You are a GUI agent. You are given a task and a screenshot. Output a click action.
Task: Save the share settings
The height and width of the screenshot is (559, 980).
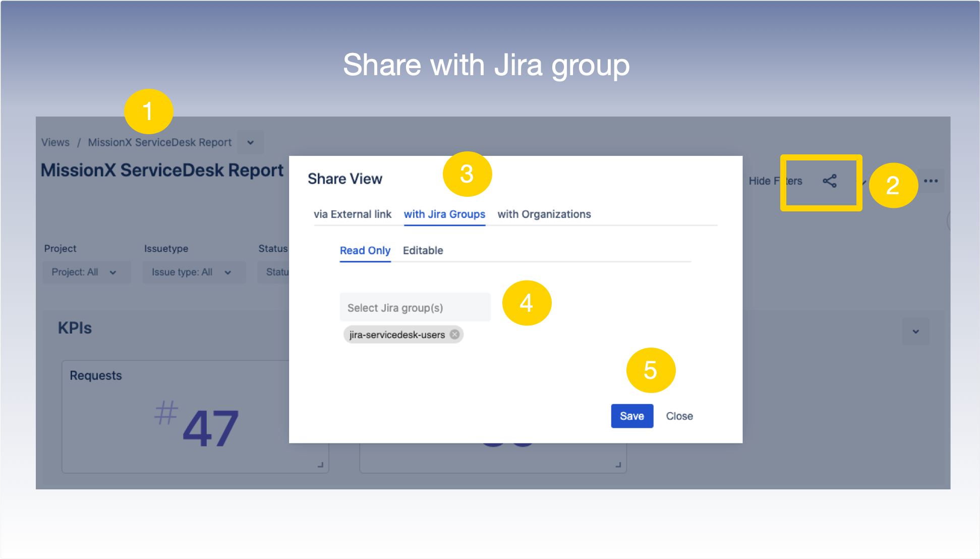631,416
